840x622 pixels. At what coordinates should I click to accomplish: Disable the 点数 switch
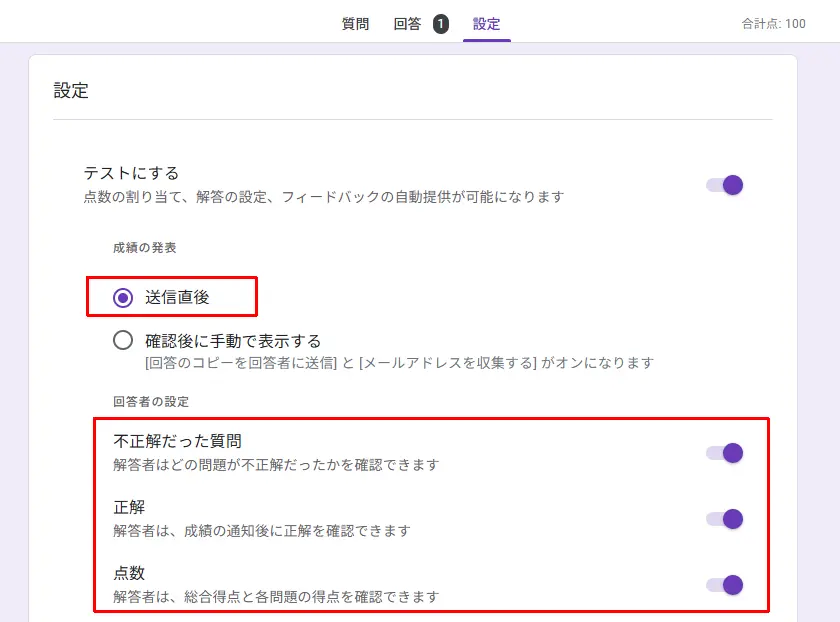click(x=724, y=585)
